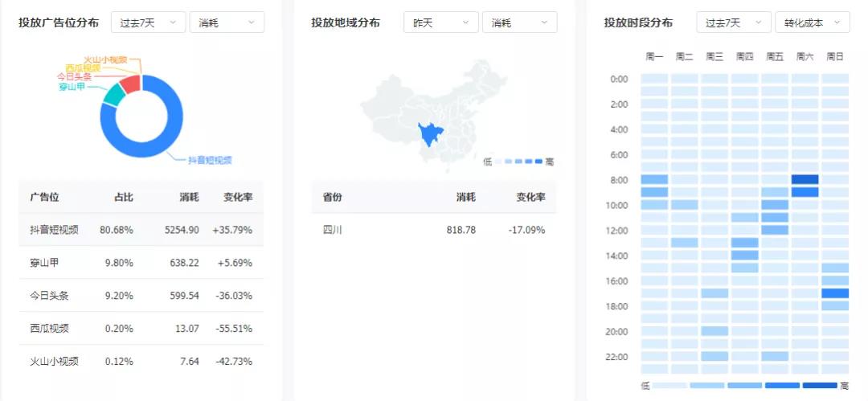This screenshot has height=401, width=868.
Task: Click the 周日 17:00 dark heatmap cell
Action: click(x=835, y=293)
